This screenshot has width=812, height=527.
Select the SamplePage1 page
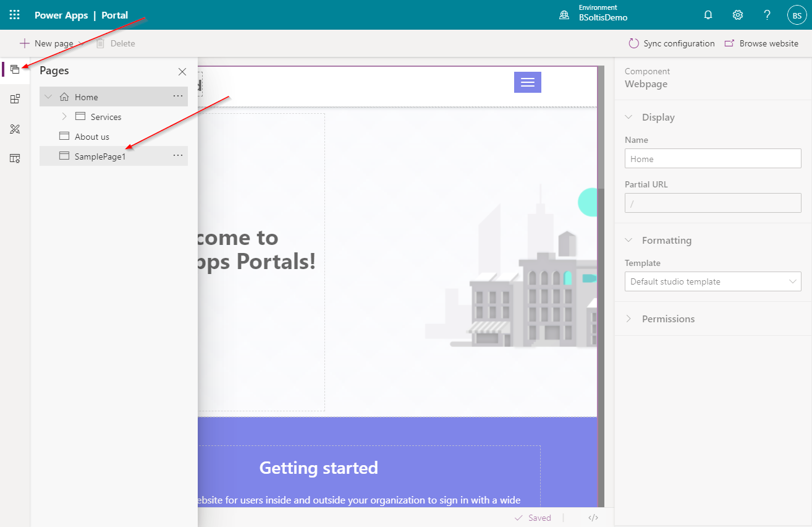99,156
